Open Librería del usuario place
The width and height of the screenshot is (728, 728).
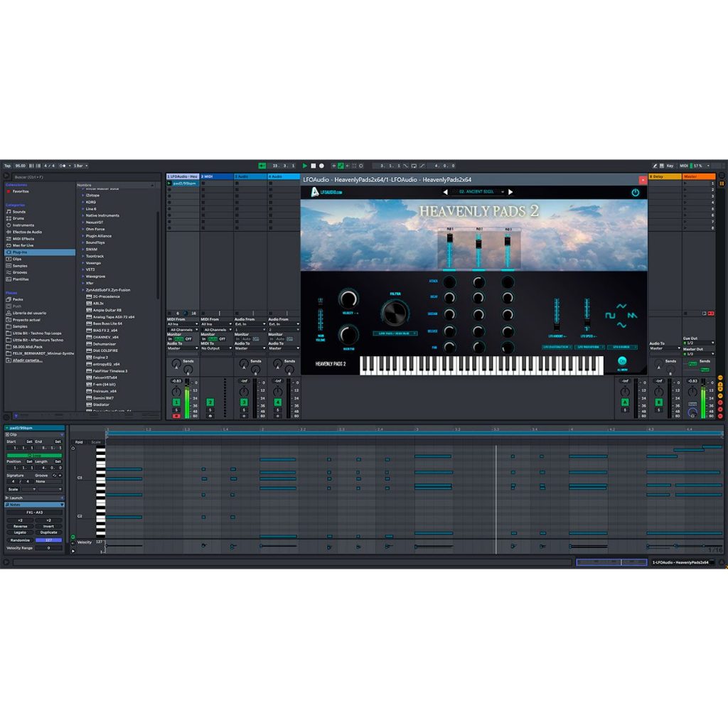(x=29, y=313)
